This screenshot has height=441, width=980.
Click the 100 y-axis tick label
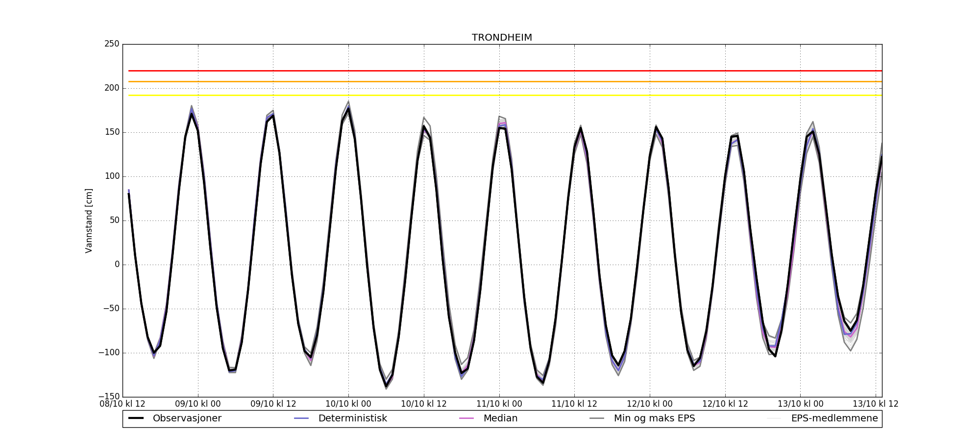tap(112, 176)
